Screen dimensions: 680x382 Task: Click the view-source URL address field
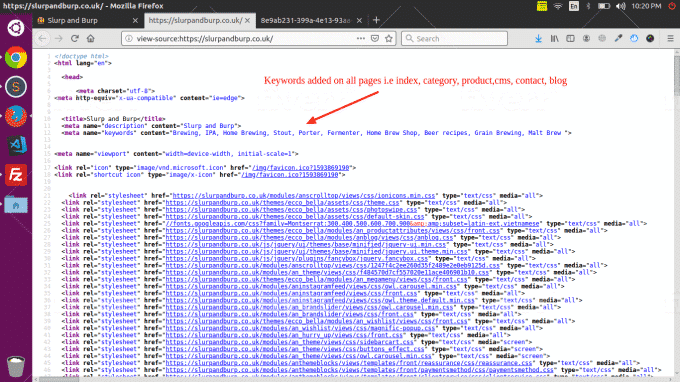click(244, 39)
